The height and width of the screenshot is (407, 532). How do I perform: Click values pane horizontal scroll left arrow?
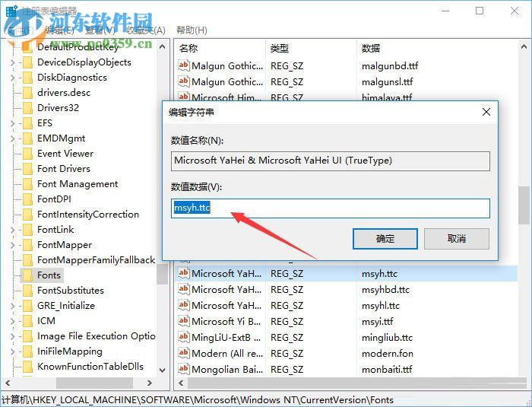(181, 383)
